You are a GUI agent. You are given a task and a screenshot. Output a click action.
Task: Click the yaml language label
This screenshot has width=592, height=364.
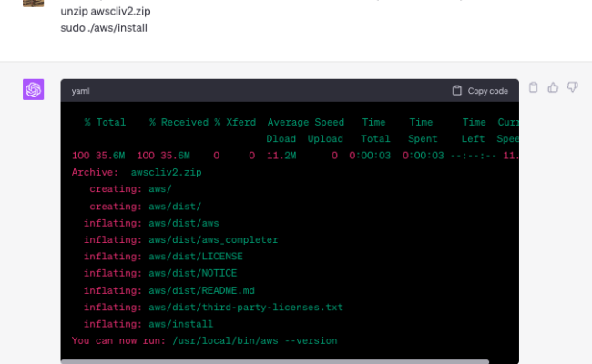(80, 91)
